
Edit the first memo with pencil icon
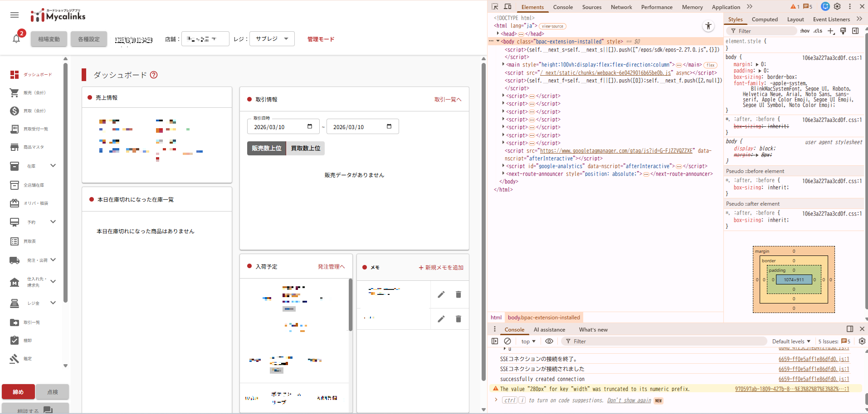[441, 295]
